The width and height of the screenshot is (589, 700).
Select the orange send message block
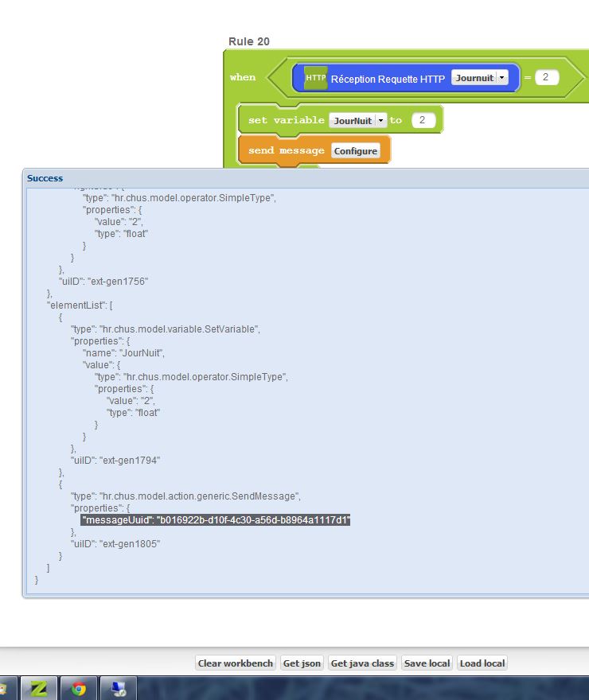[287, 150]
